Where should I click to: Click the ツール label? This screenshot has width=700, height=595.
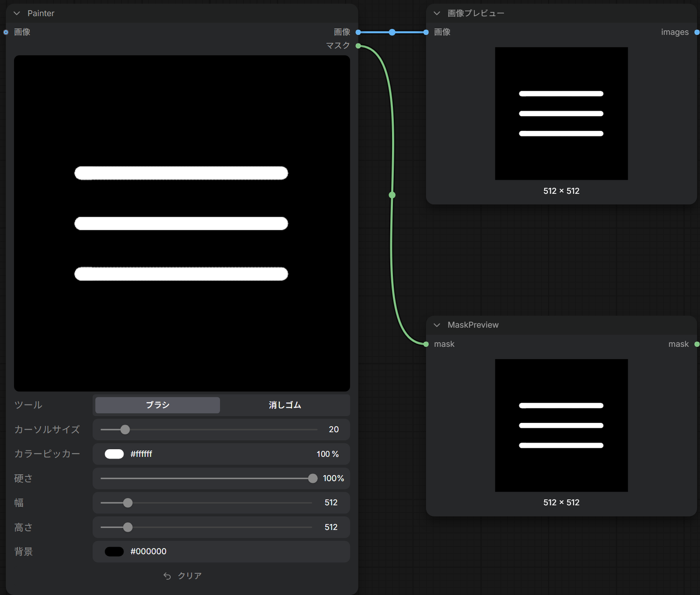(x=28, y=405)
